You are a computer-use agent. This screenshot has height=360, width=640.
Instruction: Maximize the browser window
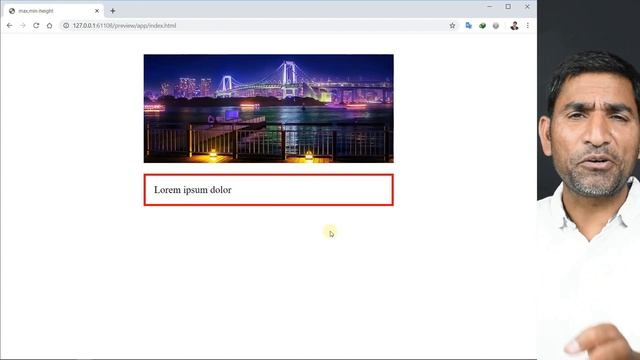[508, 7]
